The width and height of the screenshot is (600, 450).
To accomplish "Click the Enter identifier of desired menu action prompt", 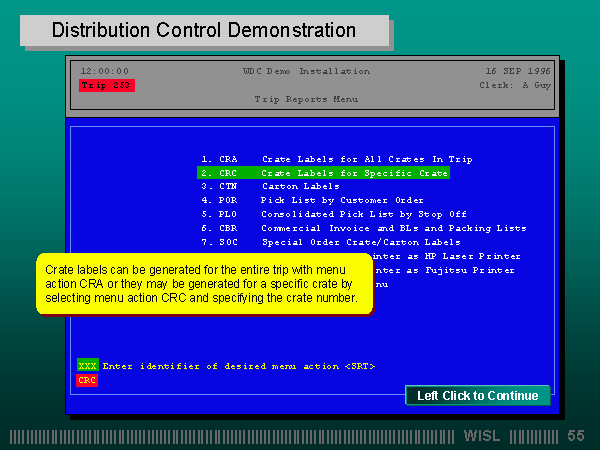I will [239, 366].
